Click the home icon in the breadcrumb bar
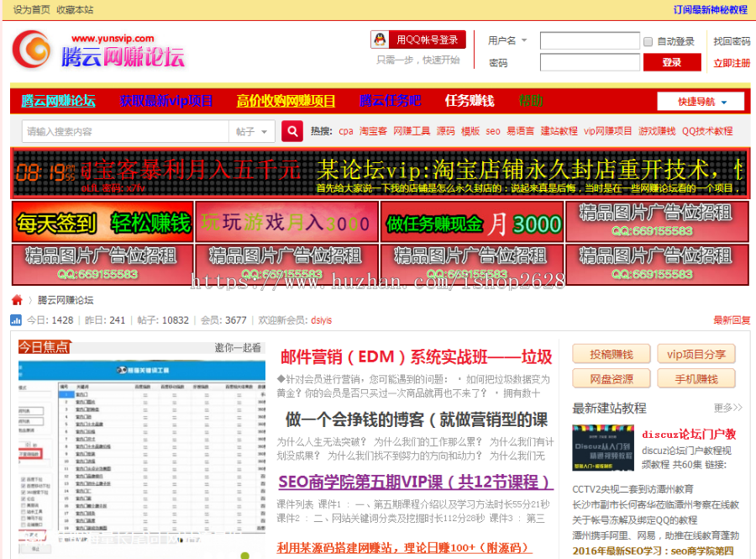This screenshot has width=756, height=559. point(14,299)
